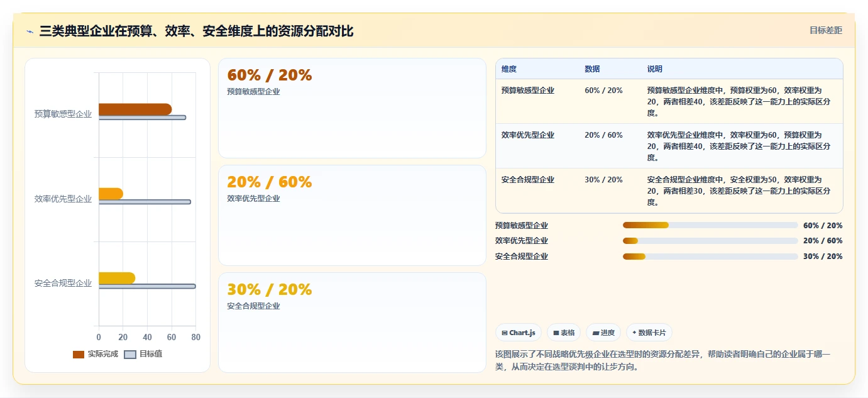Click the 20% / 60% table cell

603,135
